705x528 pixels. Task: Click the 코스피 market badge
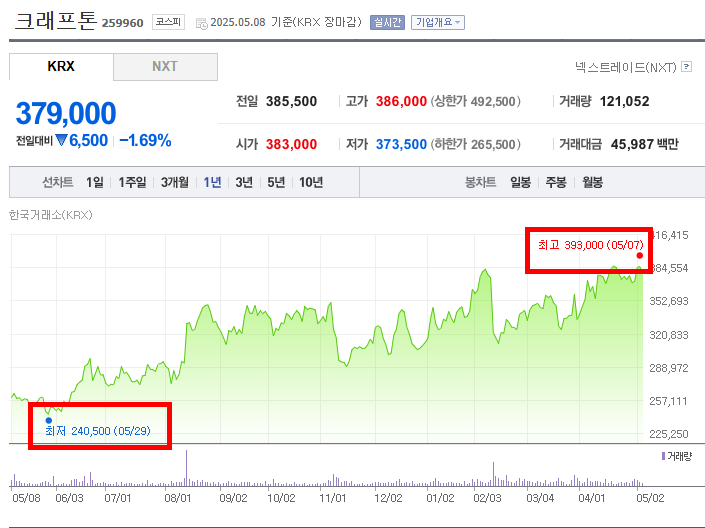coord(168,22)
